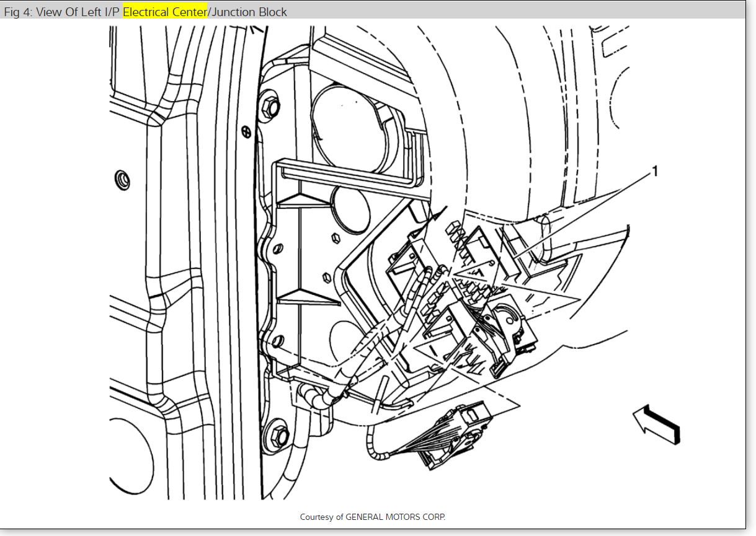Click the Junction Block text in title
The height and width of the screenshot is (536, 756).
(x=249, y=12)
